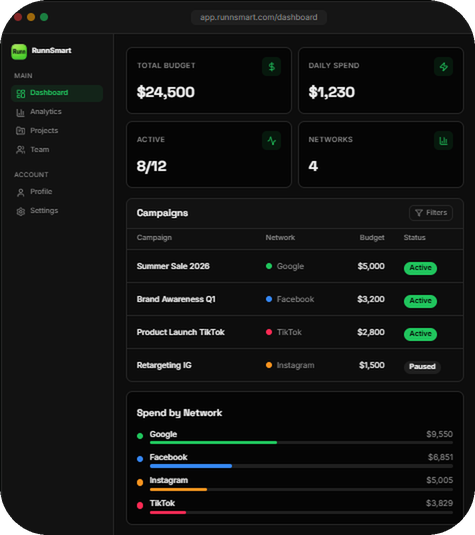Open the Team page
This screenshot has height=535, width=475.
(x=57, y=150)
